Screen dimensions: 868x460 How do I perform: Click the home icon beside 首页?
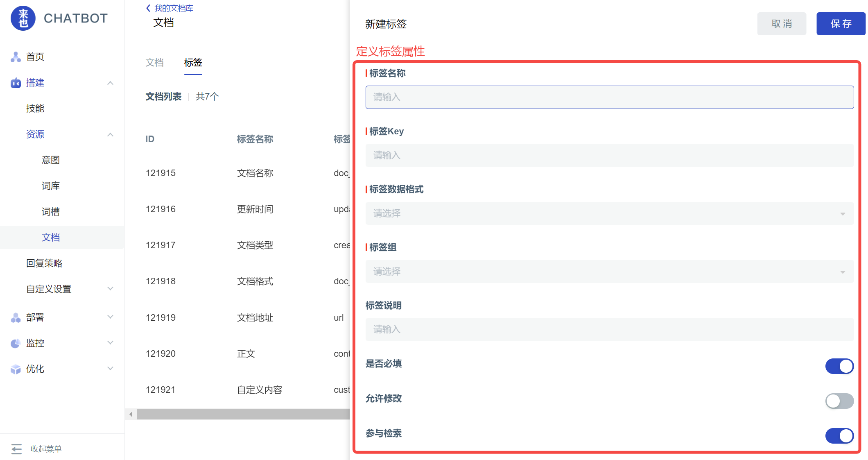tap(16, 57)
